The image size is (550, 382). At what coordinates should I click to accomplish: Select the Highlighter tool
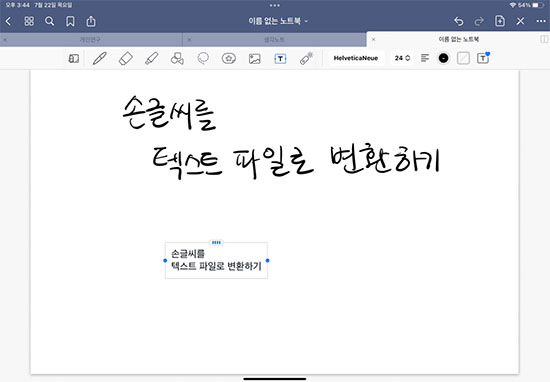(x=152, y=58)
